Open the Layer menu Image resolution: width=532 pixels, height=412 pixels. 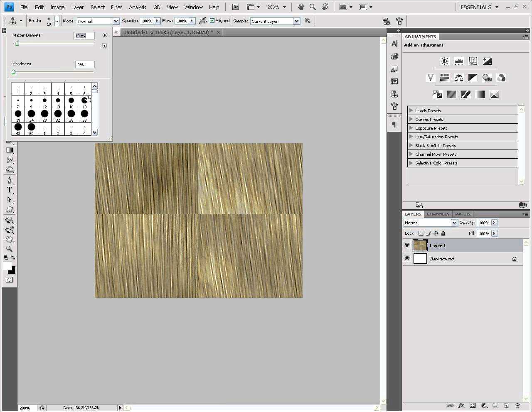77,7
